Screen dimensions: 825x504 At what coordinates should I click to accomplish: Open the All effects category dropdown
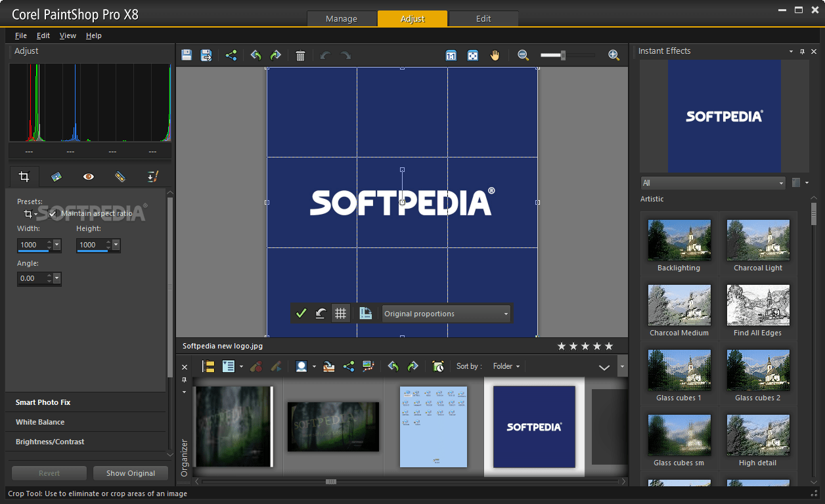712,182
